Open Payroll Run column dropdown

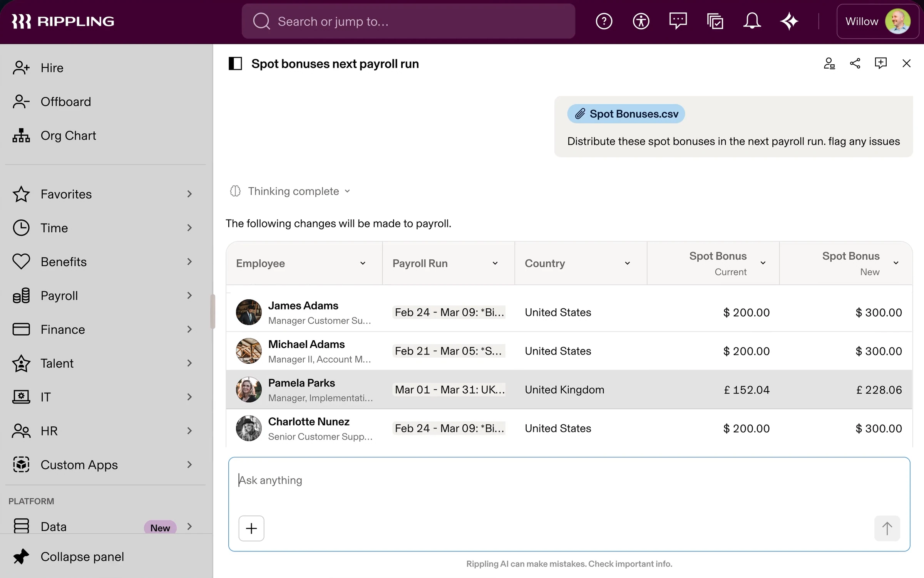click(x=495, y=263)
